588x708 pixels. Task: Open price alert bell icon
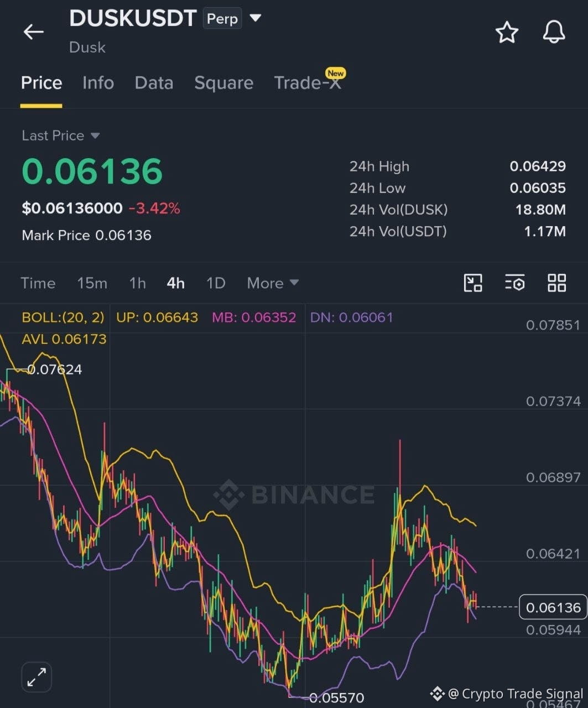pos(554,32)
